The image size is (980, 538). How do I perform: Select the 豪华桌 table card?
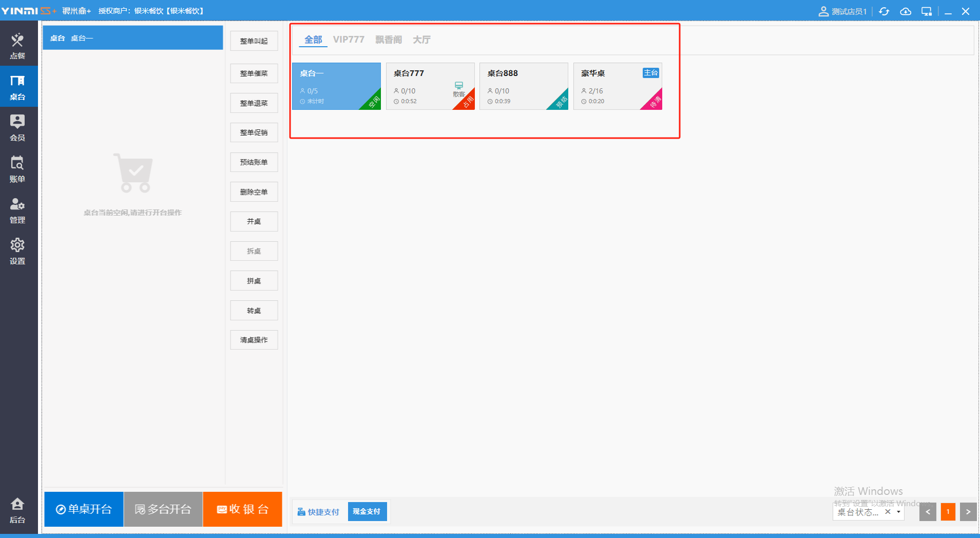(x=617, y=86)
